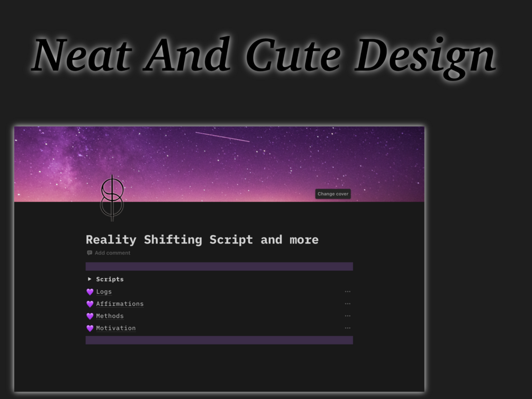Click the purple heart icon beside Methods
This screenshot has width=532, height=399.
[90, 316]
